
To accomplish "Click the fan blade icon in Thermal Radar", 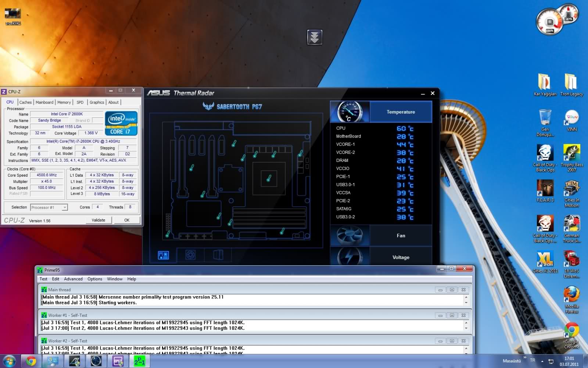I will (350, 236).
